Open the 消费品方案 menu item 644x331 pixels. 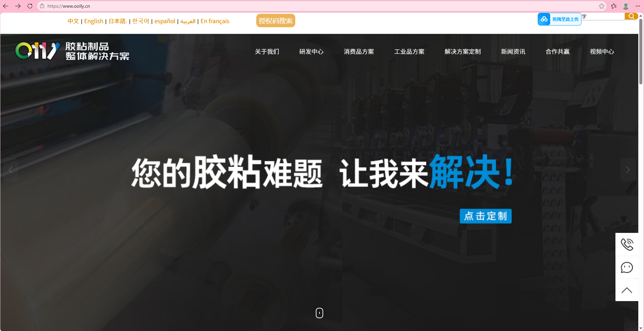(359, 51)
